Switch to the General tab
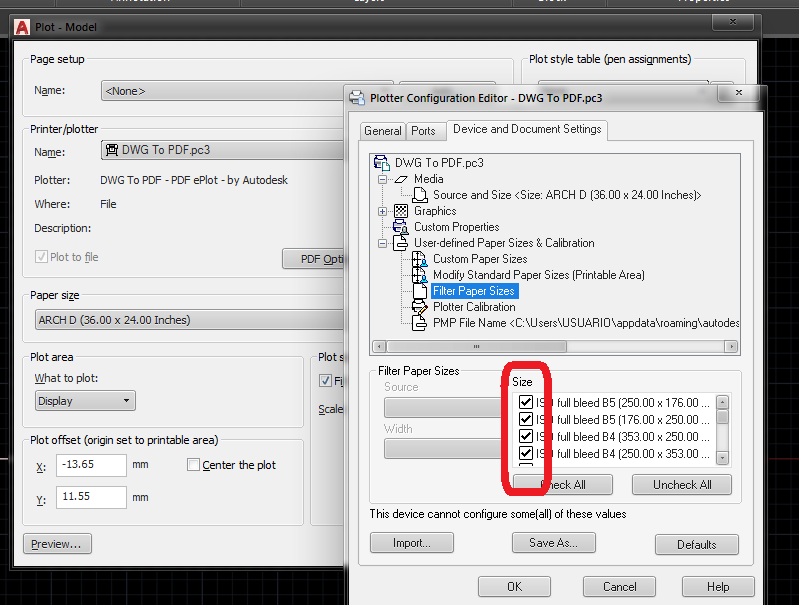The width and height of the screenshot is (799, 605). (x=383, y=131)
